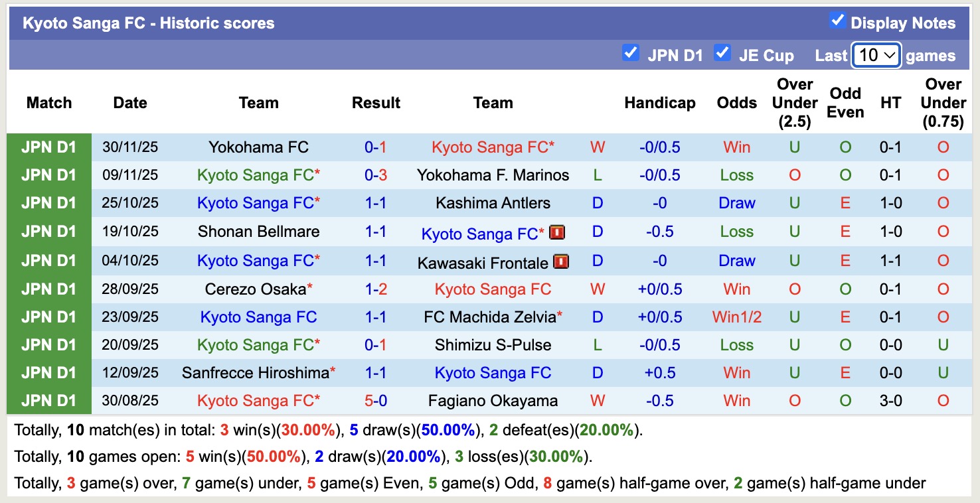
Task: Click the JPN D1 badge for the Cerezo Osaka game
Action: 50,289
